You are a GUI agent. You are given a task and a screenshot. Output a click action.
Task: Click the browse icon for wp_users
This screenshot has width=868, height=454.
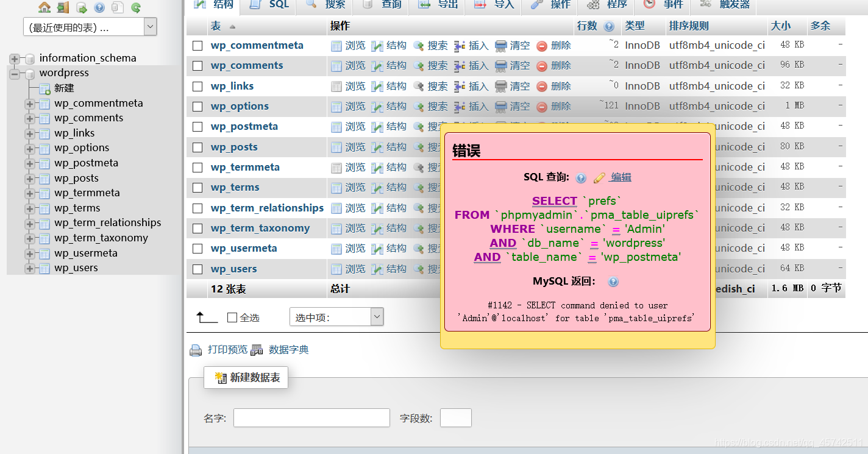pos(336,269)
